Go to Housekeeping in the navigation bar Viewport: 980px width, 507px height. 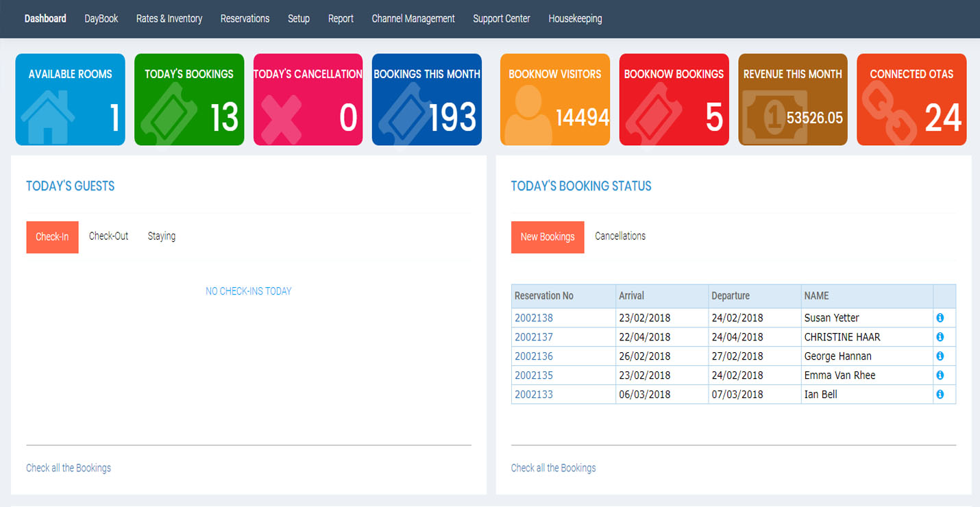pos(575,18)
